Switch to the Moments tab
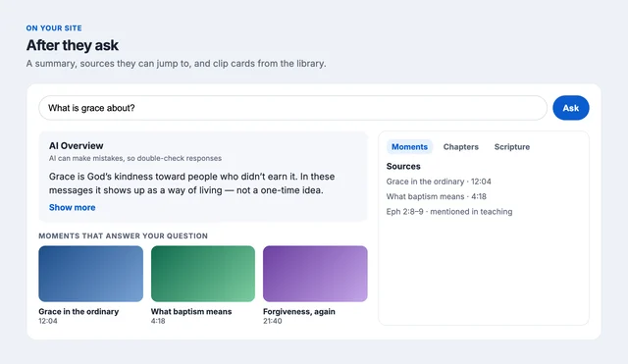Viewport: 628px width, 364px height. pos(409,147)
